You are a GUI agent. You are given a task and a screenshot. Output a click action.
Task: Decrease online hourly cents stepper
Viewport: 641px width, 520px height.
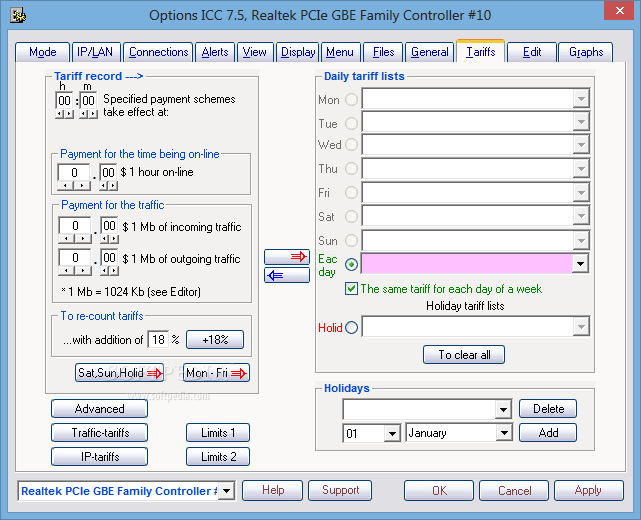(x=104, y=186)
